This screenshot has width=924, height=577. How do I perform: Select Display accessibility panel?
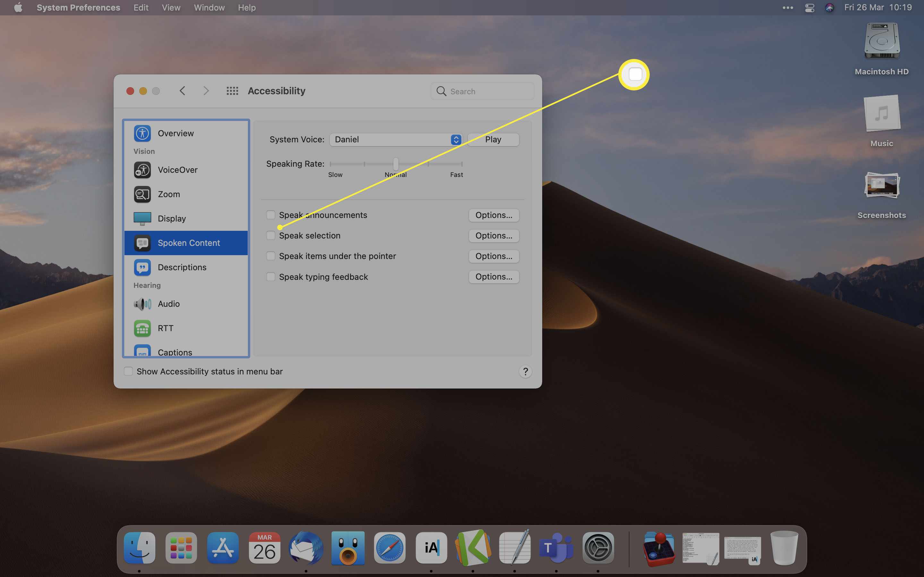point(171,218)
